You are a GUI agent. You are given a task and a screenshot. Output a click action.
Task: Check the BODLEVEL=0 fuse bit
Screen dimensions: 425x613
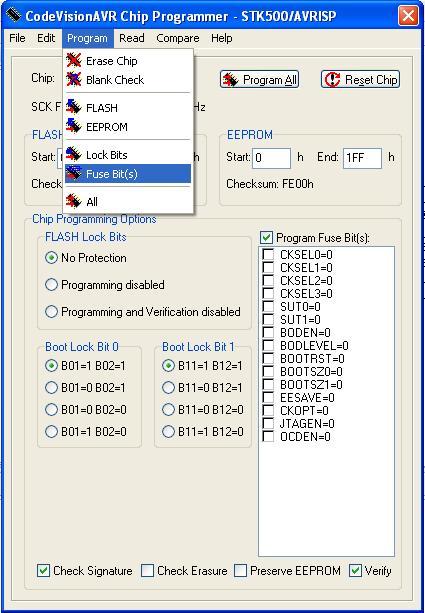click(x=268, y=345)
